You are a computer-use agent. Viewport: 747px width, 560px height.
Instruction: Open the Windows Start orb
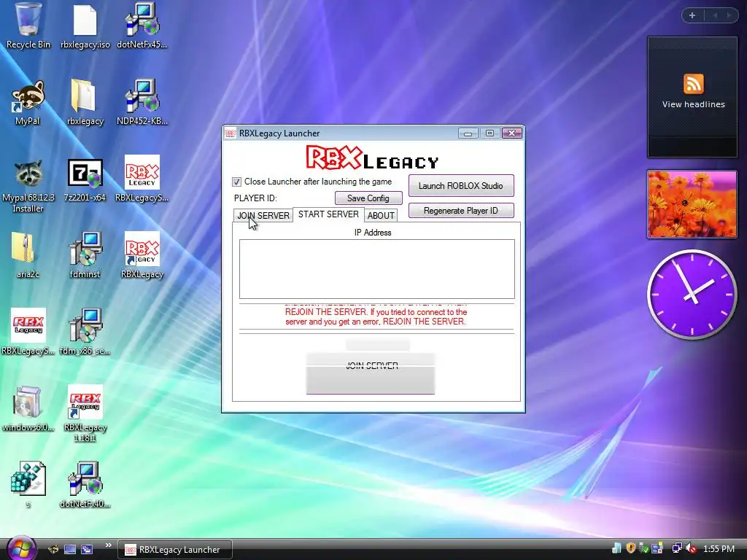21,548
